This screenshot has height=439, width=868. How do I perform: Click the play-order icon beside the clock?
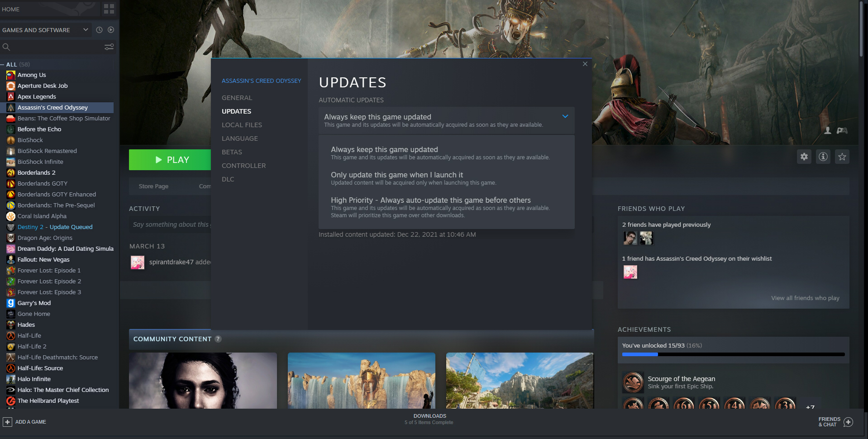click(x=111, y=30)
